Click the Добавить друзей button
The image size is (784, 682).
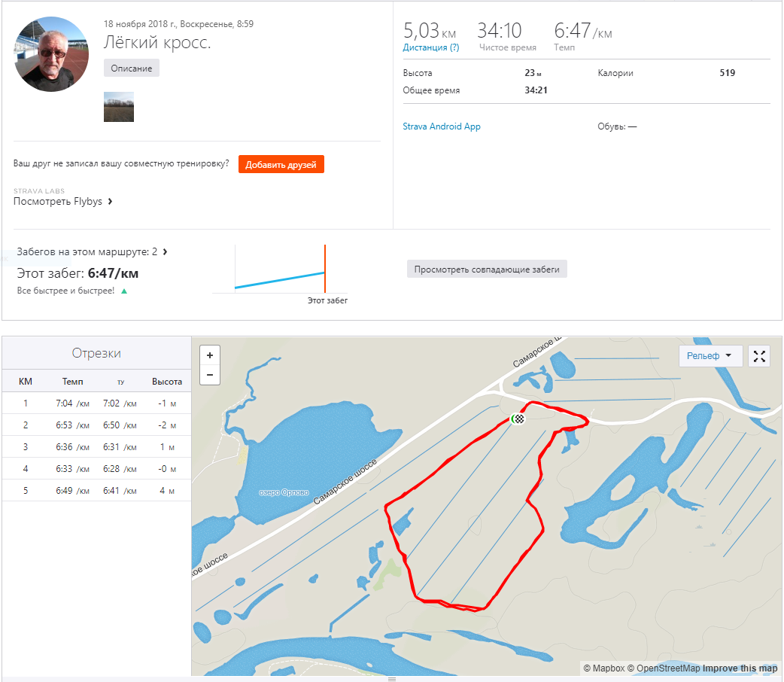281,164
